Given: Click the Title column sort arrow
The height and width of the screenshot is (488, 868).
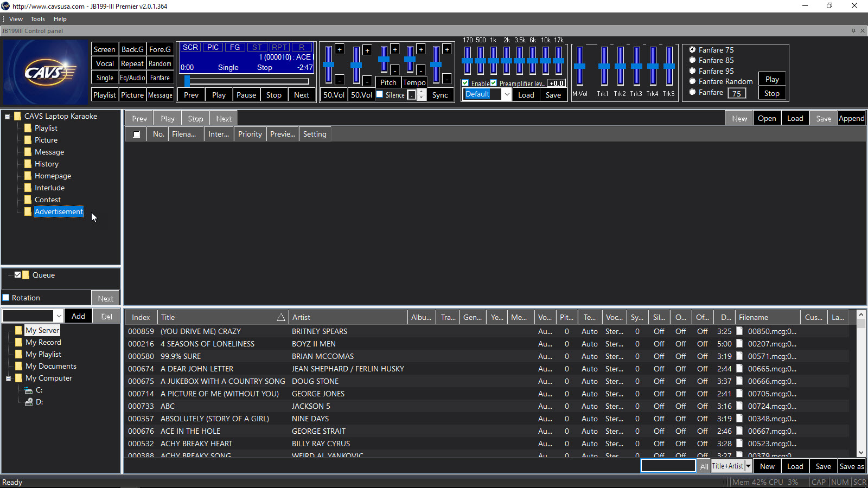Looking at the screenshot, I should point(281,318).
